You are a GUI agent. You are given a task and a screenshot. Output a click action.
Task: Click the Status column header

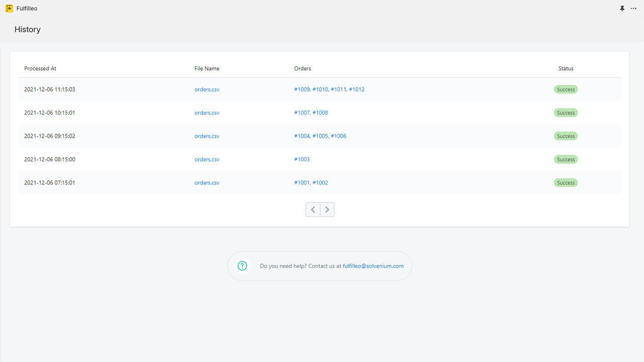pyautogui.click(x=566, y=68)
